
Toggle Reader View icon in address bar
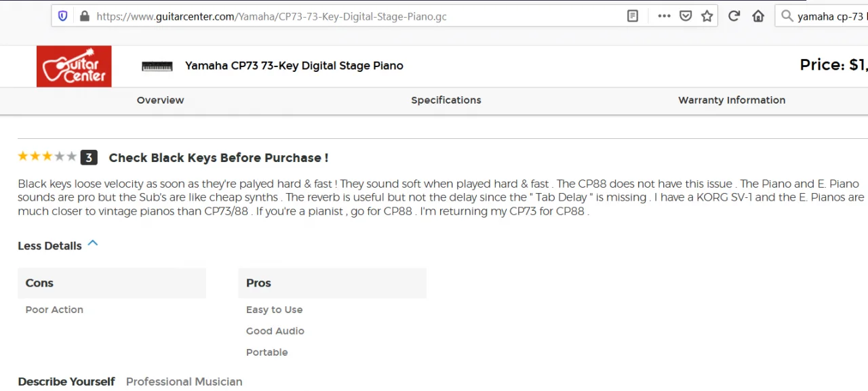coord(633,16)
